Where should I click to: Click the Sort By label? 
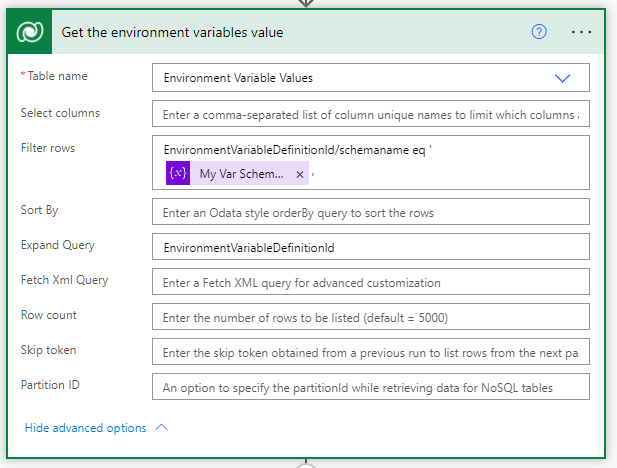(39, 210)
